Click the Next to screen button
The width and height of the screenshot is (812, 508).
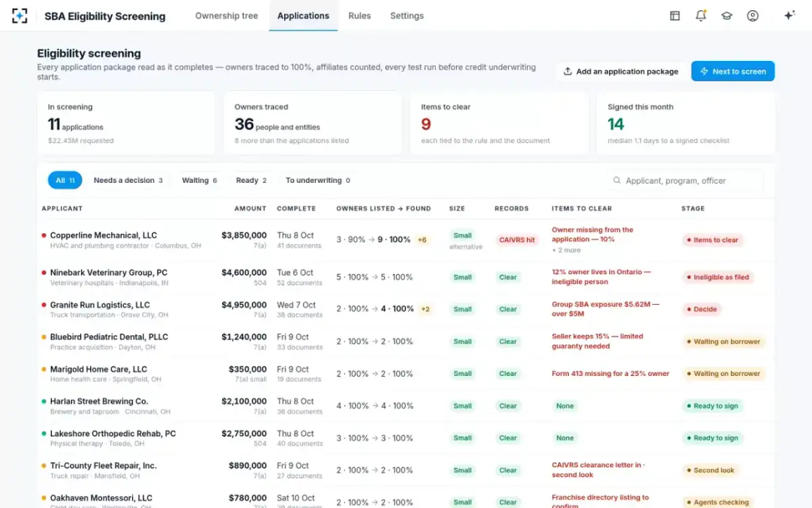tap(733, 71)
